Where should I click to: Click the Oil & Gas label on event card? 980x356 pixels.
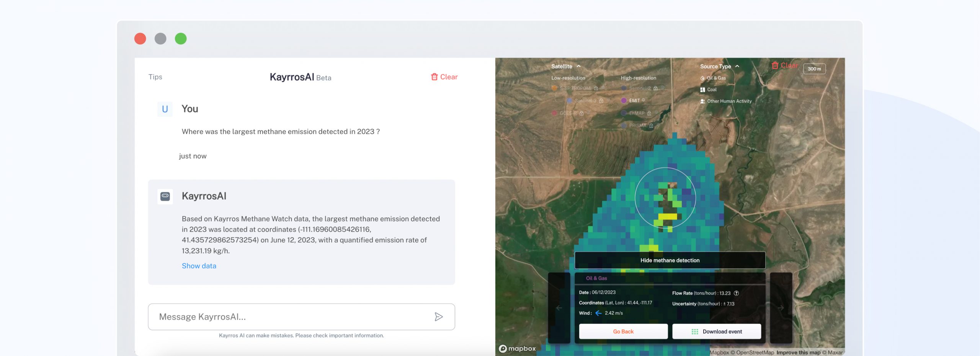click(x=596, y=278)
